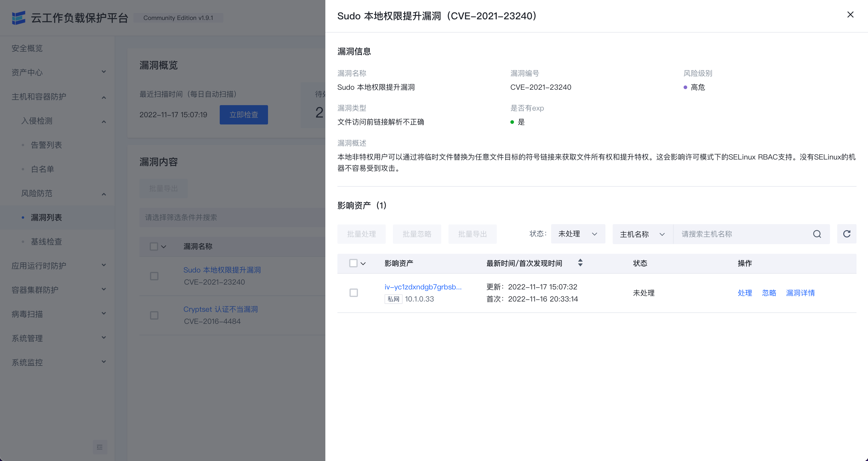This screenshot has width=868, height=461.
Task: Click the platform logo icon
Action: (x=18, y=18)
